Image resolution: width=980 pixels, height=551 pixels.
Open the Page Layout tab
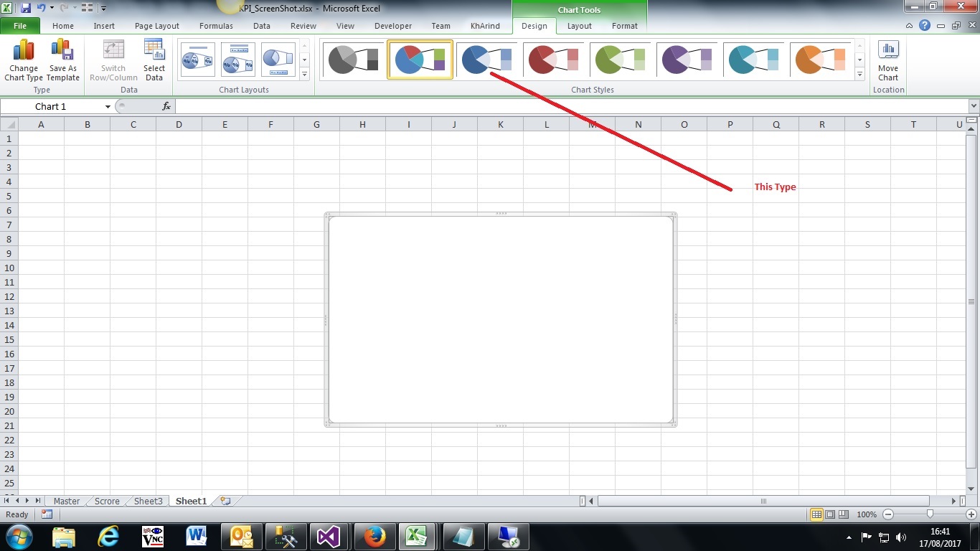pyautogui.click(x=157, y=26)
